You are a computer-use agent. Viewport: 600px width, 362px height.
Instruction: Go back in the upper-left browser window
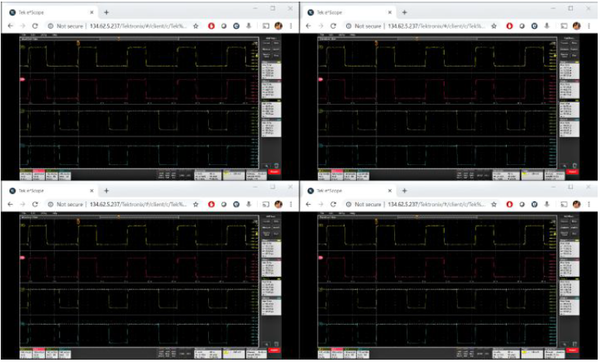coord(10,26)
